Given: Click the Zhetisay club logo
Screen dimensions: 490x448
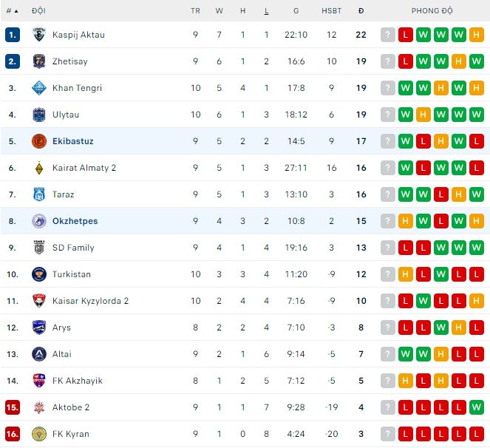Looking at the screenshot, I should coord(39,61).
